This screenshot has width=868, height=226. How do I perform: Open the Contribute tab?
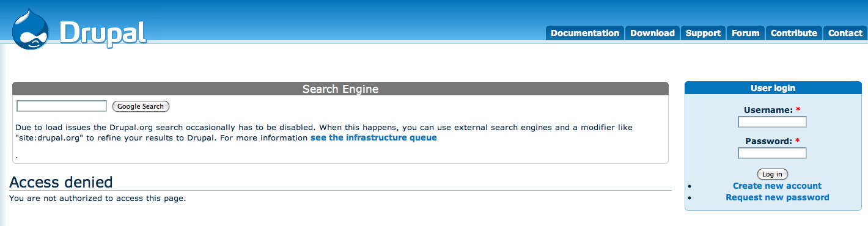coord(793,33)
